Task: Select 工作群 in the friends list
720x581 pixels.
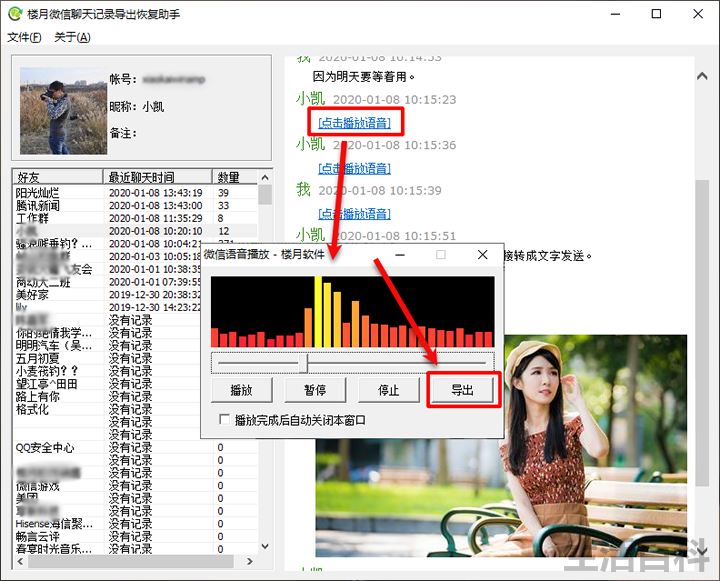Action: coord(32,218)
